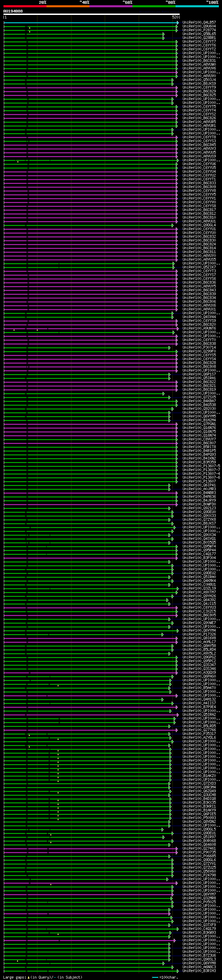Click the purple alignment bar of UniRef100_P90735
The width and height of the screenshot is (222, 980).
coord(91,852)
